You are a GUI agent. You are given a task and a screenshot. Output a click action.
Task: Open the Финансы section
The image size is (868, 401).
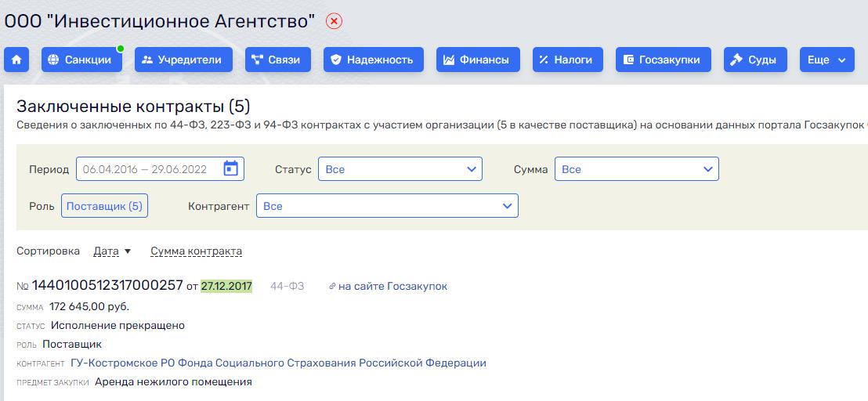point(479,60)
